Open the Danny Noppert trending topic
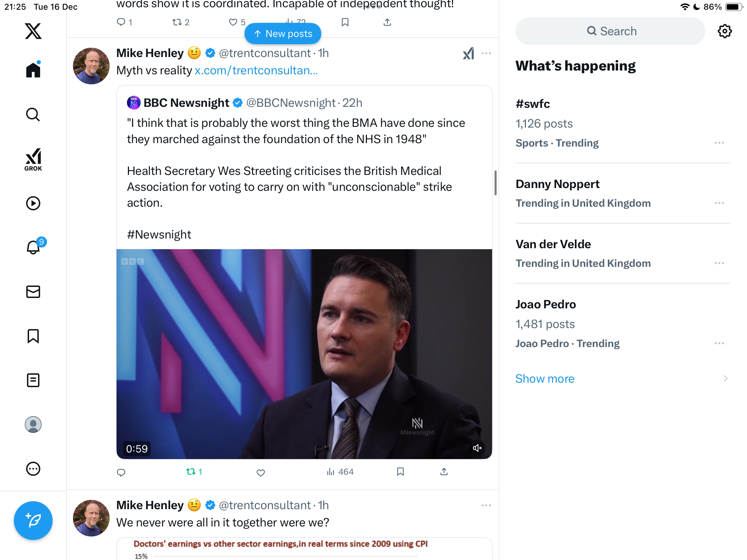 [x=557, y=184]
